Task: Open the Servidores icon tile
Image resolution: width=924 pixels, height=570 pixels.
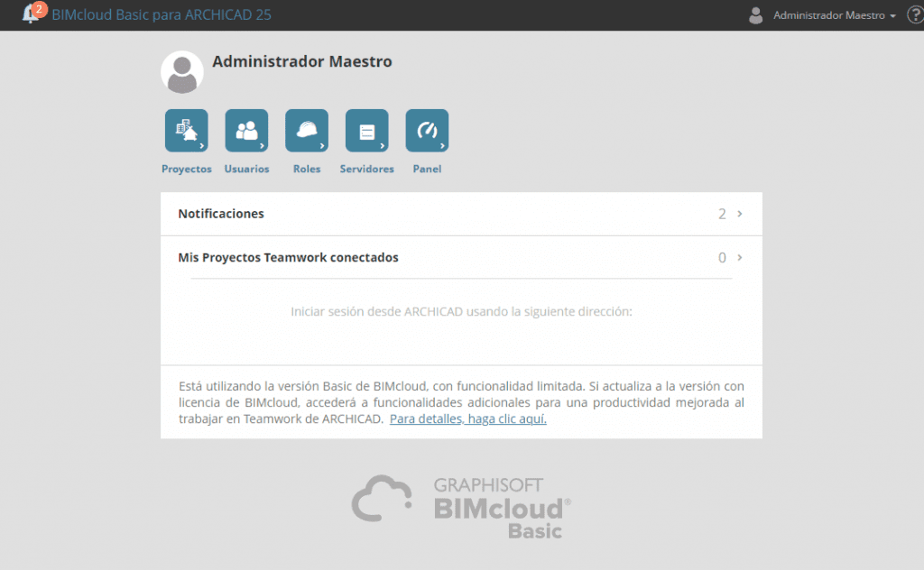Action: coord(366,131)
